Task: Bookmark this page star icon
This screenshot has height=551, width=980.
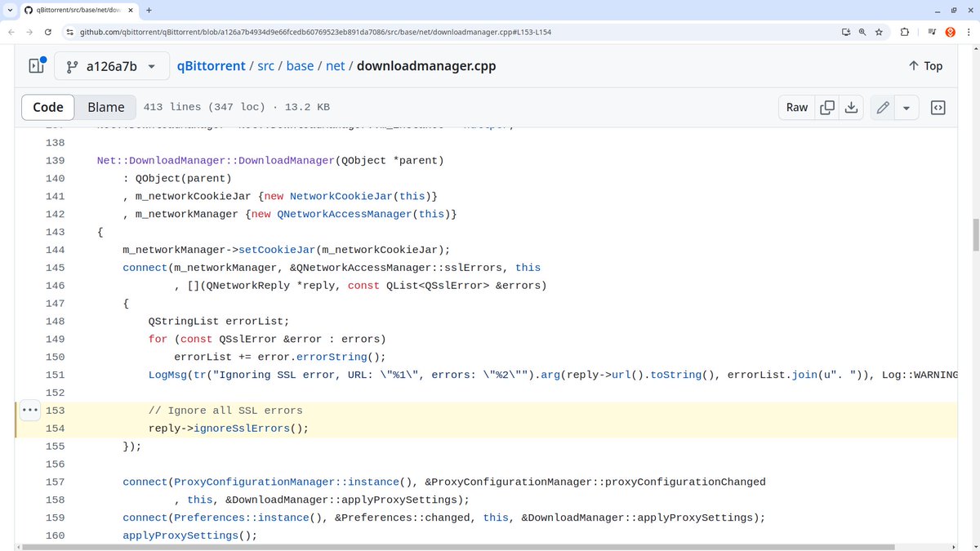Action: coord(879,32)
